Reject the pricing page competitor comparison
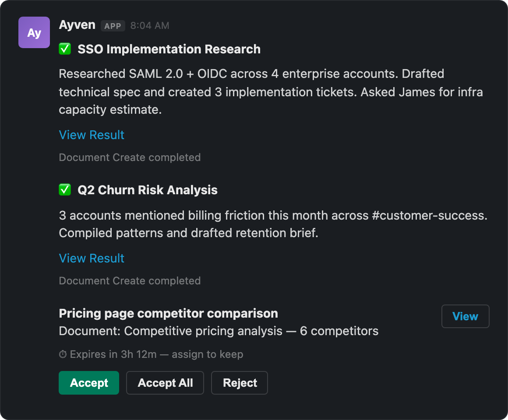This screenshot has height=420, width=508. (239, 383)
